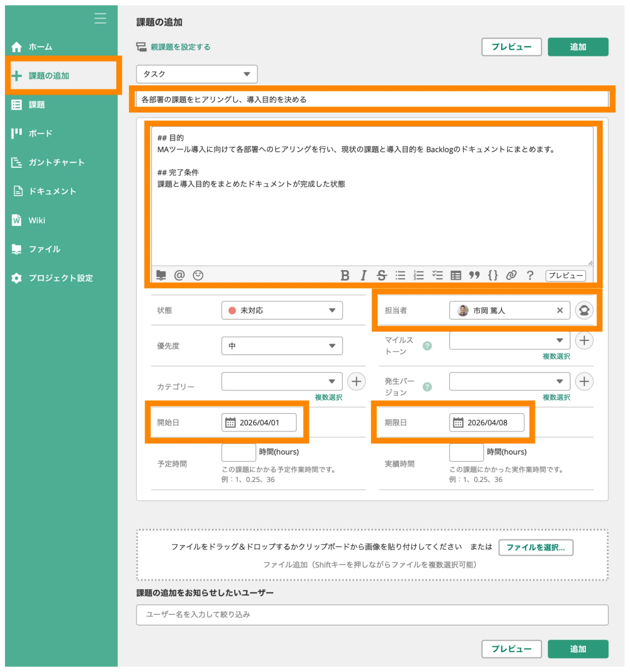Image resolution: width=630 pixels, height=672 pixels.
Task: Click the bottom プレビュー button
Action: pyautogui.click(x=511, y=649)
